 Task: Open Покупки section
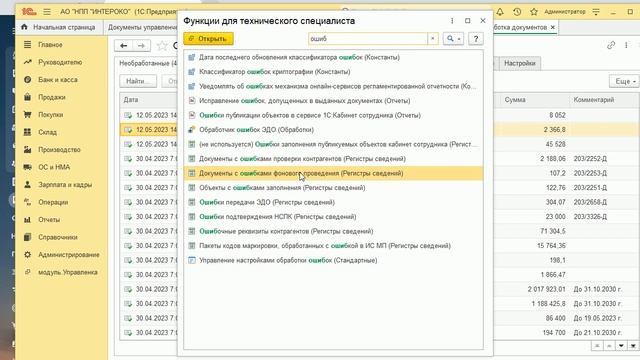(51, 115)
